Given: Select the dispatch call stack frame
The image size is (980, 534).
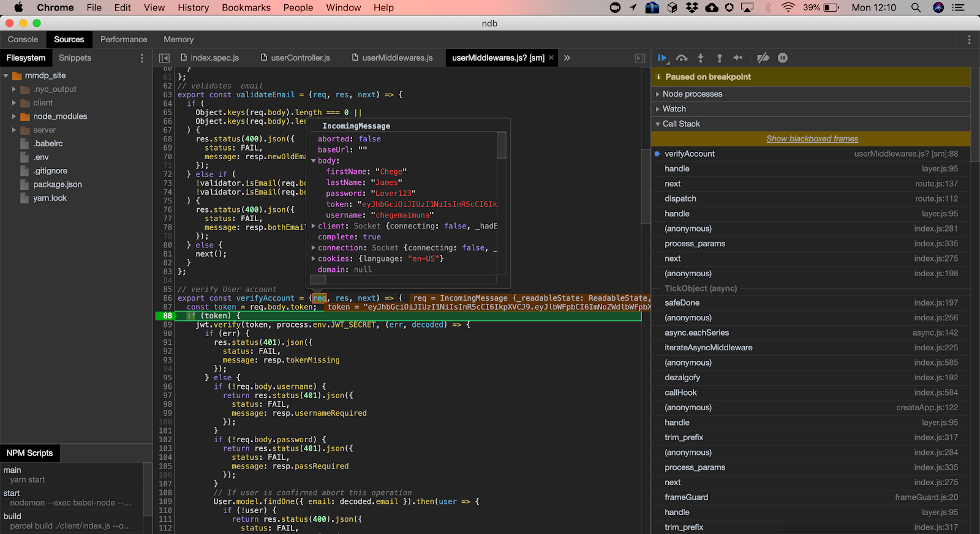Looking at the screenshot, I should (680, 199).
